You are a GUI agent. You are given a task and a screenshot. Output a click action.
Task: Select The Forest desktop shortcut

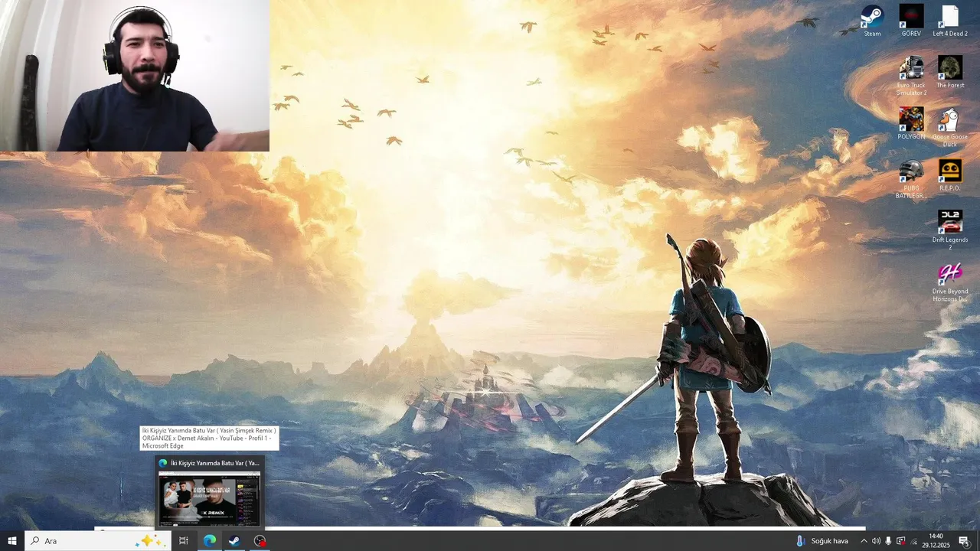[x=950, y=72]
